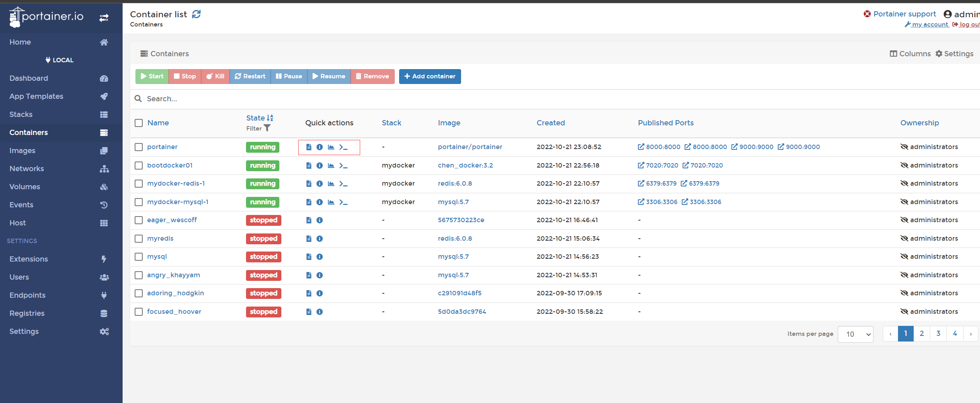This screenshot has height=403, width=980.
Task: Check the myredis checkbox
Action: pos(139,239)
